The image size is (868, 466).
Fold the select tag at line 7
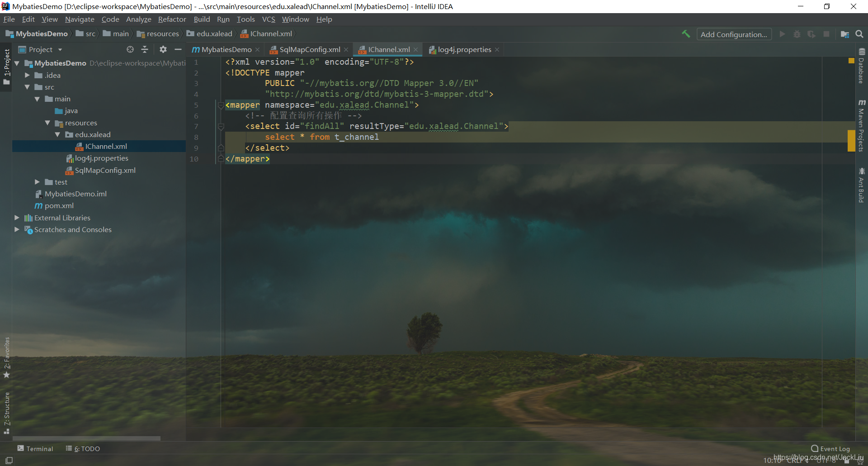point(221,126)
